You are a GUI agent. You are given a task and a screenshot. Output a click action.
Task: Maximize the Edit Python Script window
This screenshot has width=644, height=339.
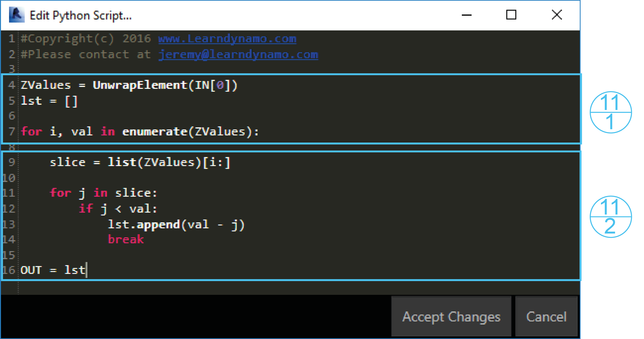click(511, 15)
